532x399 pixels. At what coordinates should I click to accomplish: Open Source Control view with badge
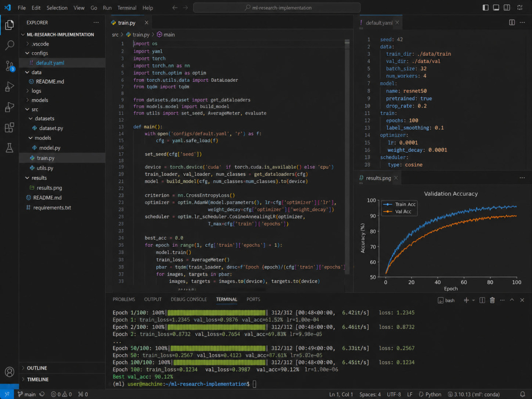pos(10,66)
